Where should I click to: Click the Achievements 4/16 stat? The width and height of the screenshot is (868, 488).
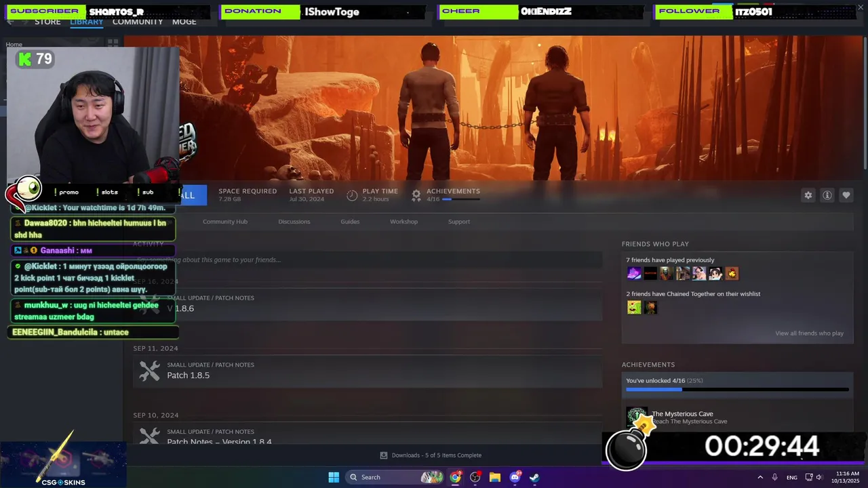pos(453,195)
